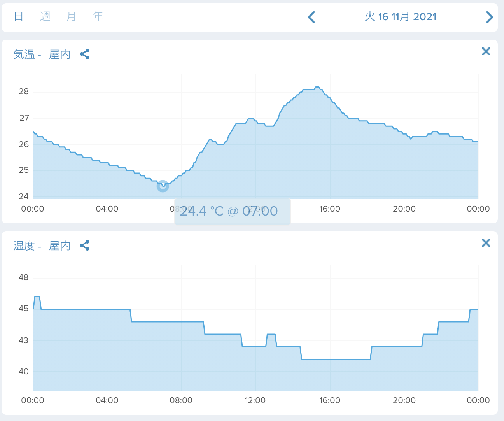
Task: Click the 16:00 label on temperature axis
Action: (x=330, y=209)
